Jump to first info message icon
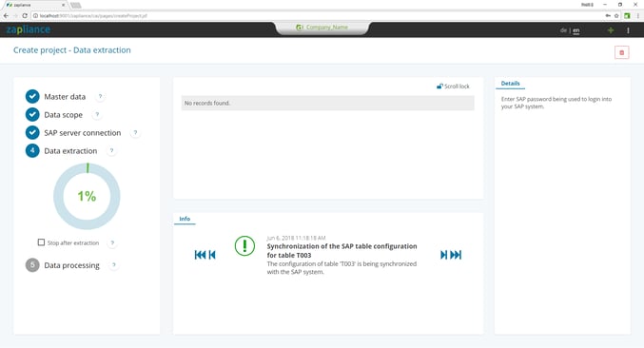 (x=200, y=255)
